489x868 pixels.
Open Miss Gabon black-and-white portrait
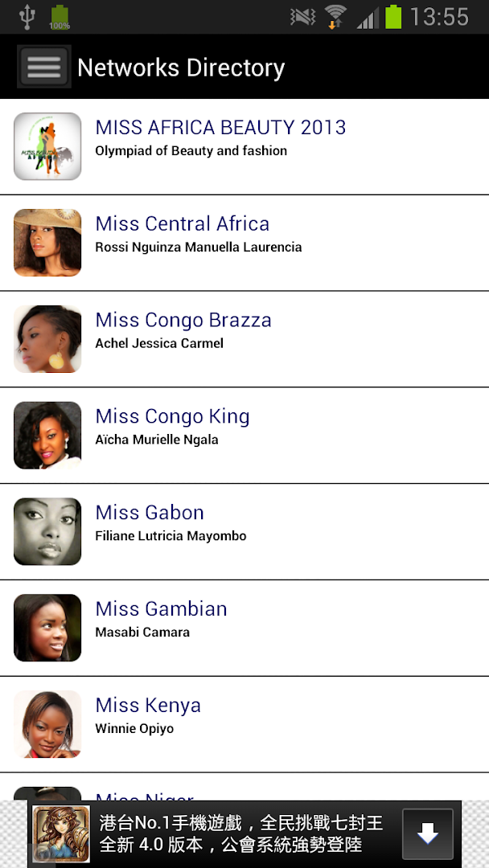[x=47, y=532]
